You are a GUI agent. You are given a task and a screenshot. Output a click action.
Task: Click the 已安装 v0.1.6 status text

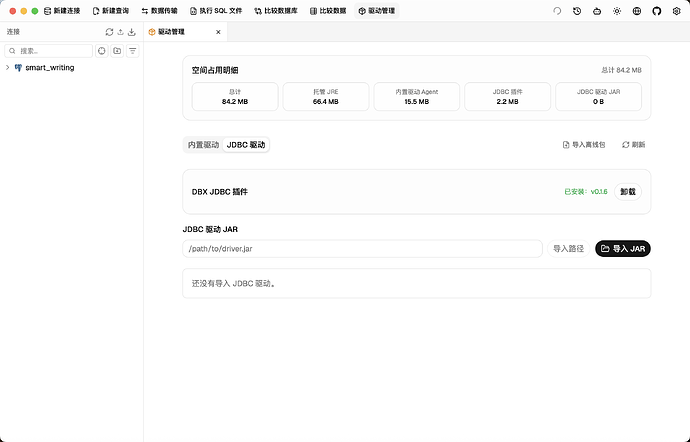(586, 192)
